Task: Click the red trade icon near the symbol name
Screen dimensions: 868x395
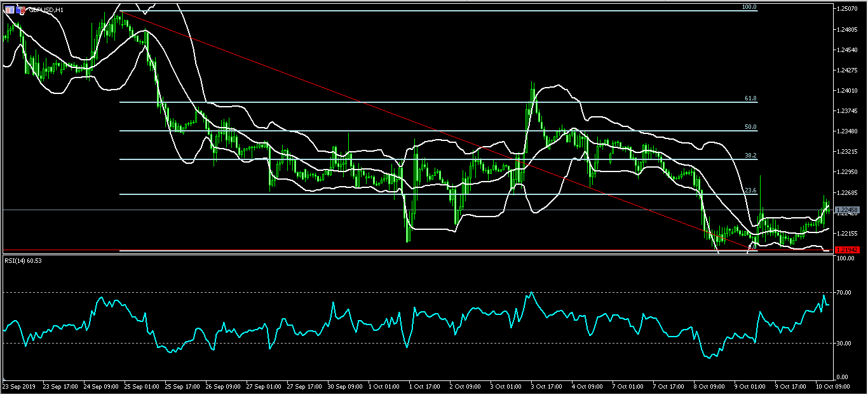Action: pos(23,10)
